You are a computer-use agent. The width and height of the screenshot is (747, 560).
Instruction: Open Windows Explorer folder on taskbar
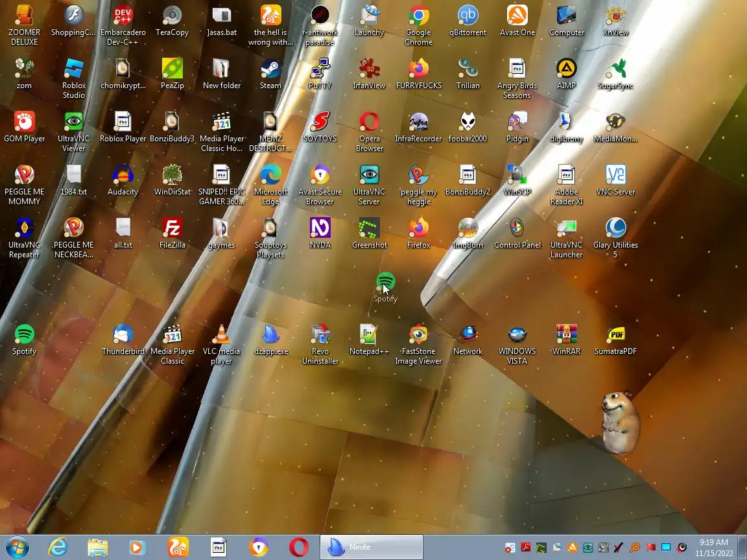(x=97, y=547)
